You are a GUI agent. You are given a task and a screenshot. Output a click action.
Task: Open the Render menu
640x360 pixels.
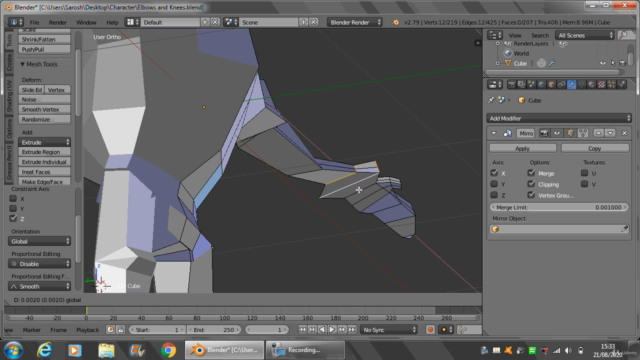58,22
